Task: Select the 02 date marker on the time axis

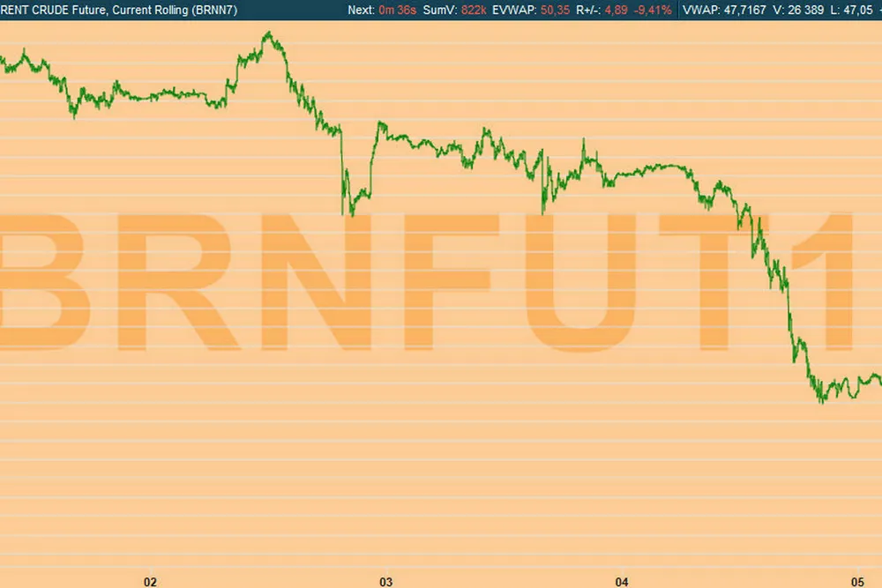Action: 150,581
